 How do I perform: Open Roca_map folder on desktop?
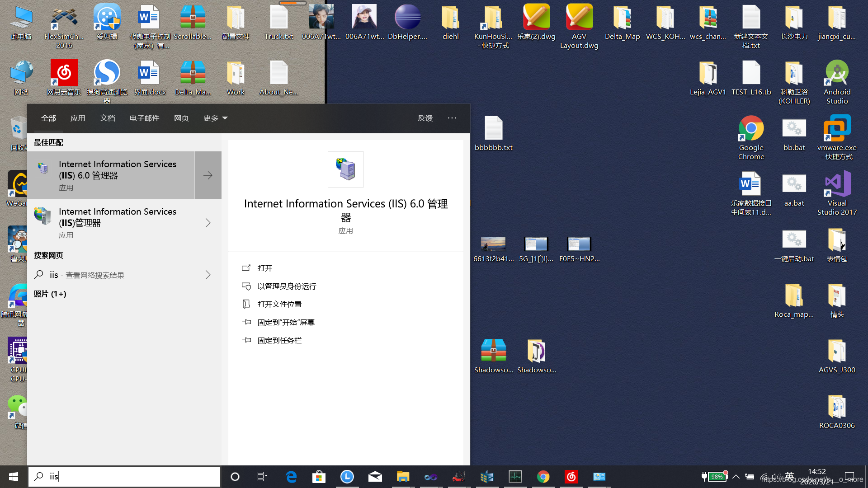click(x=794, y=300)
